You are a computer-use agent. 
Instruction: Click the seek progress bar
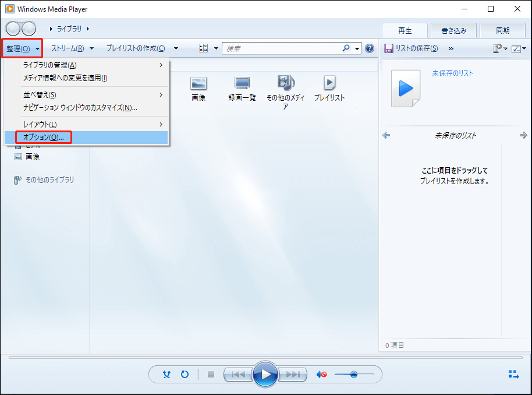(x=265, y=357)
